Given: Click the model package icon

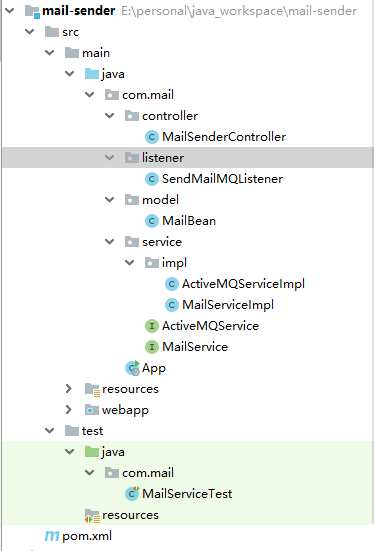Looking at the screenshot, I should pyautogui.click(x=132, y=200).
